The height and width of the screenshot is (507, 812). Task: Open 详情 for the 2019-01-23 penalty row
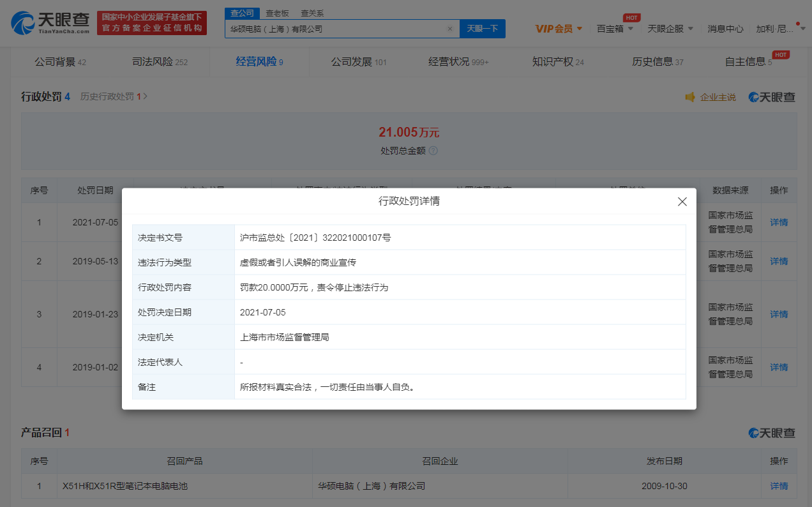point(779,314)
